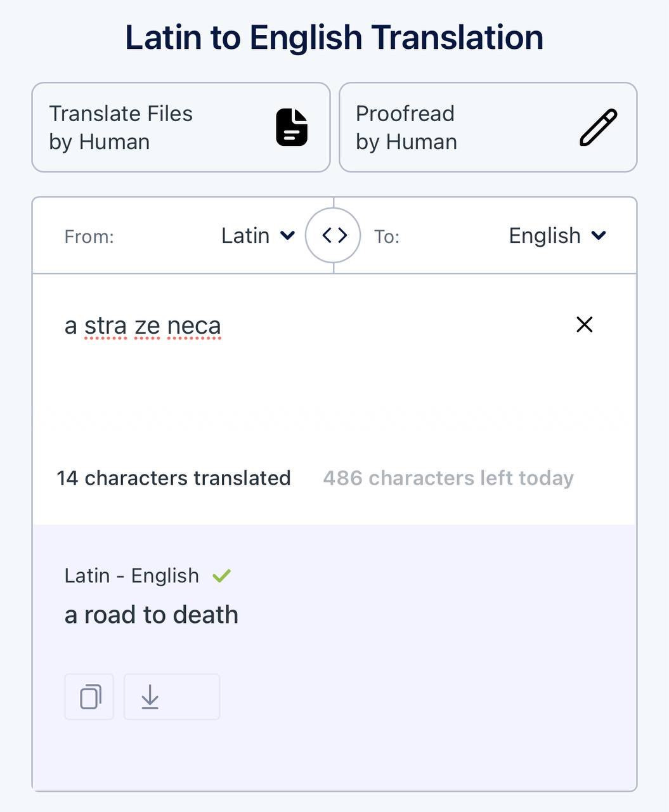The image size is (669, 812).
Task: Open Translate Files by Human
Action: point(181,127)
